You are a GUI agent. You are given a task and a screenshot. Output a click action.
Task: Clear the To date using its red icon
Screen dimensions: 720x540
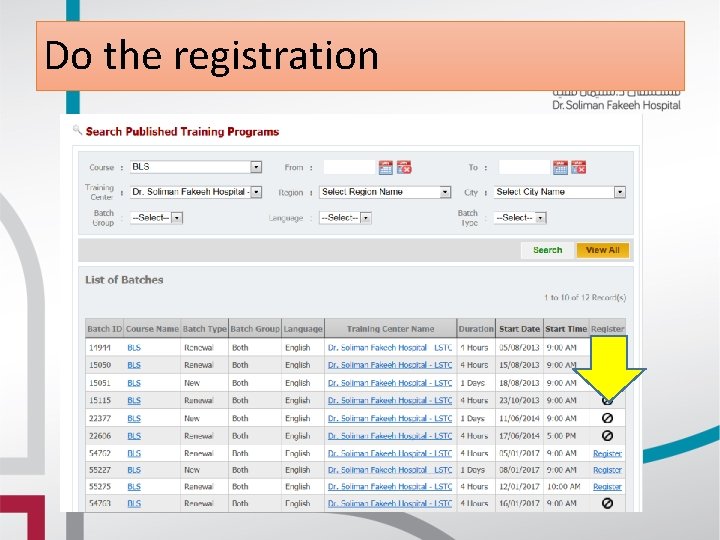pyautogui.click(x=579, y=168)
